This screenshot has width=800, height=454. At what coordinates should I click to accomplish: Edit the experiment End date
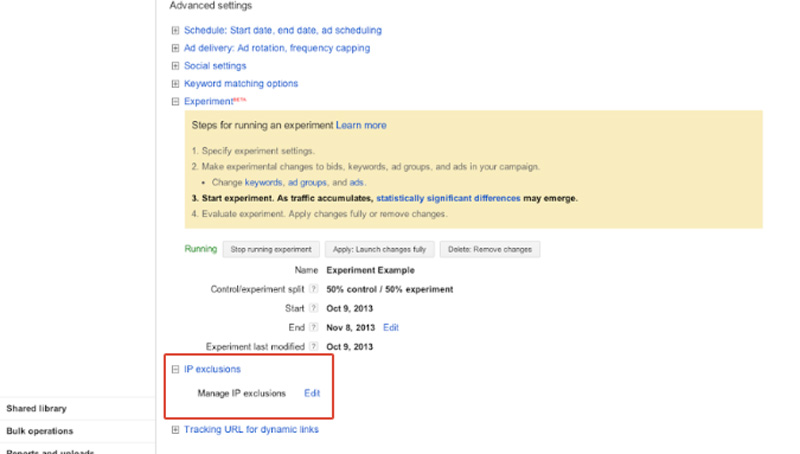tap(391, 328)
